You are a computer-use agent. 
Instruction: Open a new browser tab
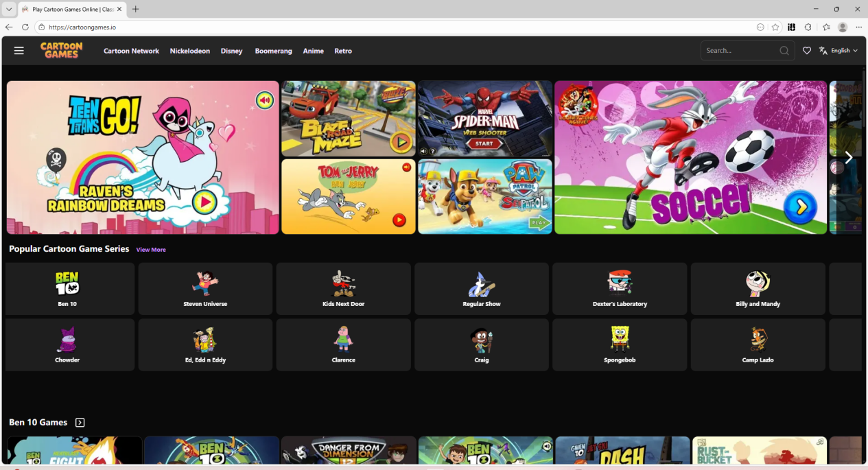click(x=136, y=10)
